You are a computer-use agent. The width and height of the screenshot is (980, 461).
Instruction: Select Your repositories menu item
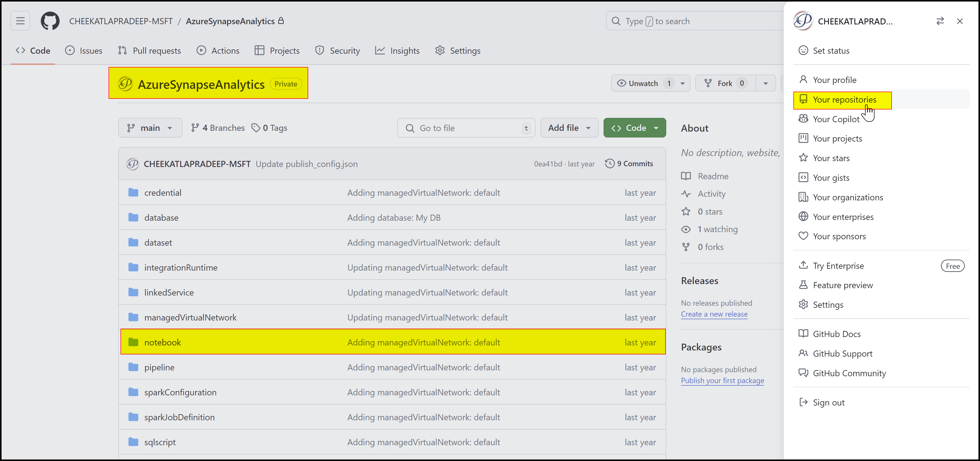844,100
